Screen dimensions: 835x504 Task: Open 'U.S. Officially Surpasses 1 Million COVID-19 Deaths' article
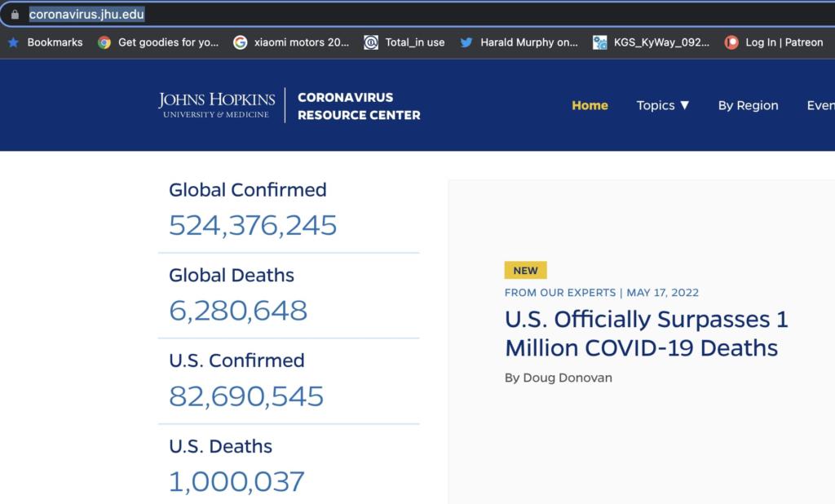click(647, 334)
